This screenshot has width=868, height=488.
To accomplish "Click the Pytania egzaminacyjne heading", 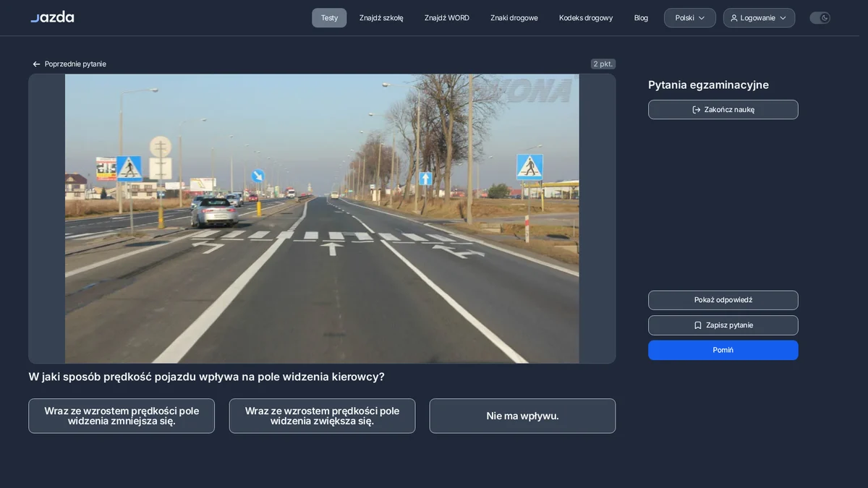I will 708,85.
